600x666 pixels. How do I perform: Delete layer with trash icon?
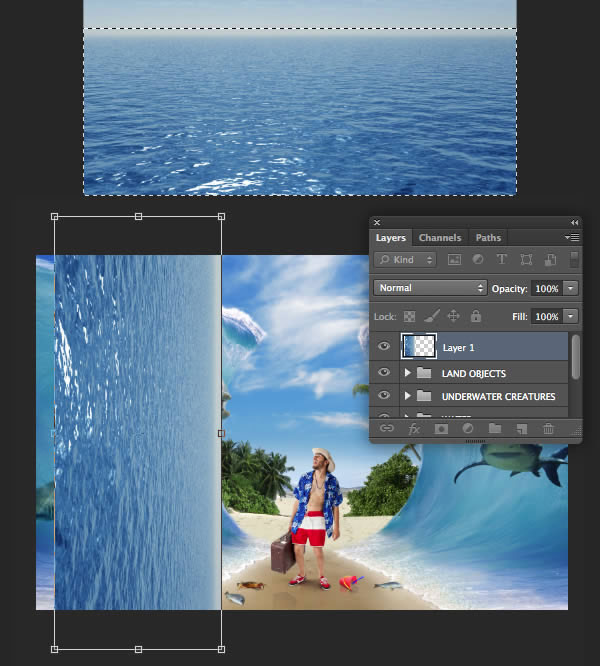tap(548, 429)
